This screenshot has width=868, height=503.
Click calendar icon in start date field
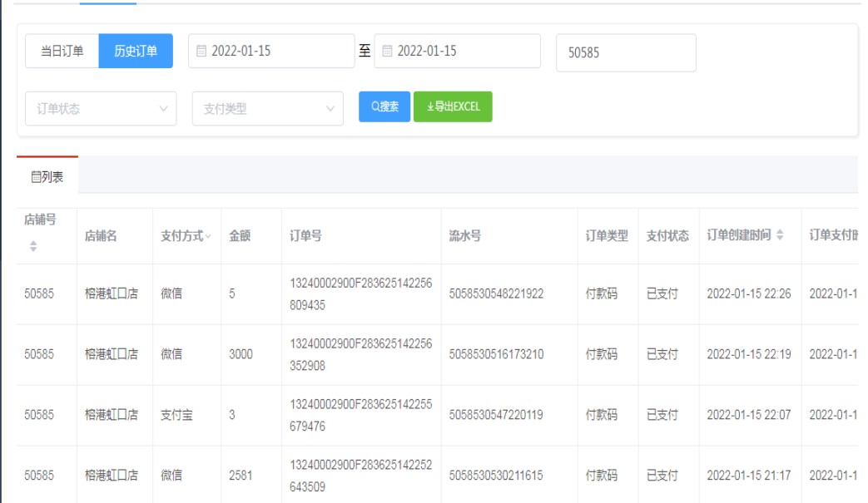(x=201, y=52)
